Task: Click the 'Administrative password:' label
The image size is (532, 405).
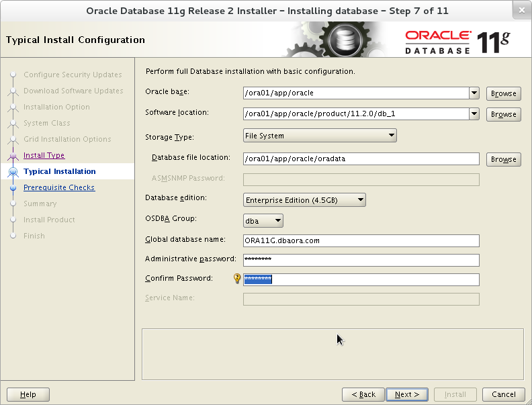Action: pos(190,259)
